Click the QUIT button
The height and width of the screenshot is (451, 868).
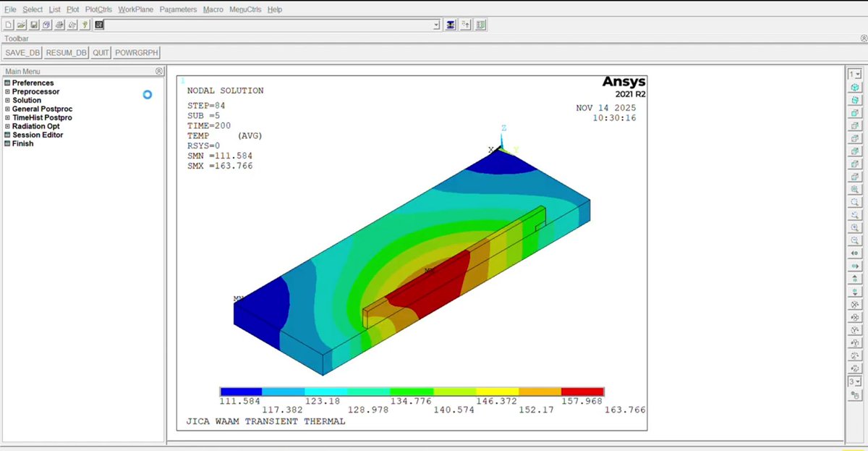101,53
